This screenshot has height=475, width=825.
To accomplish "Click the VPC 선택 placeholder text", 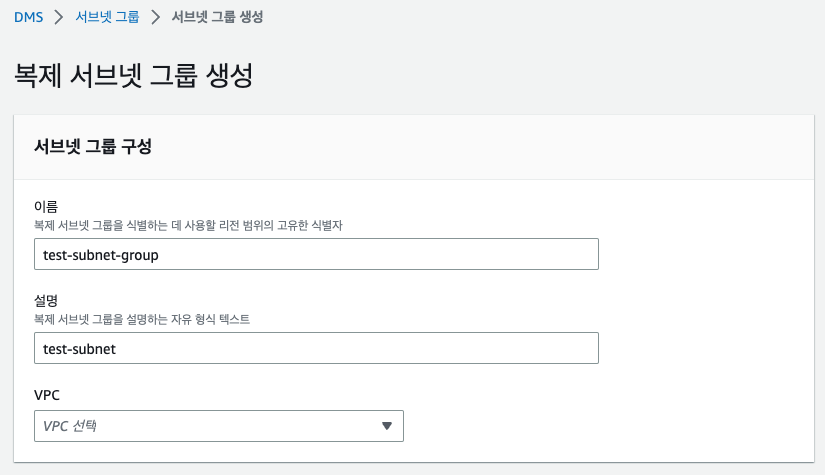I will pos(76,426).
